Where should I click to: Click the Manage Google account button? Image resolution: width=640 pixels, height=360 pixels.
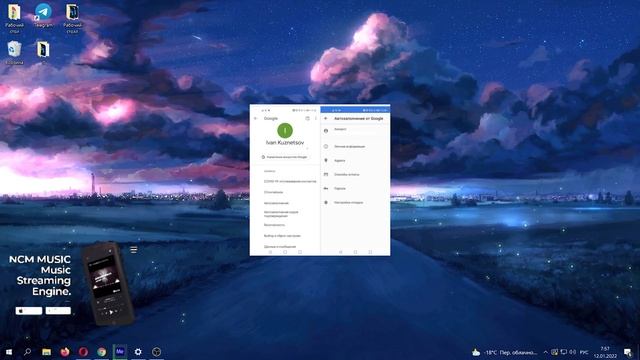point(285,157)
